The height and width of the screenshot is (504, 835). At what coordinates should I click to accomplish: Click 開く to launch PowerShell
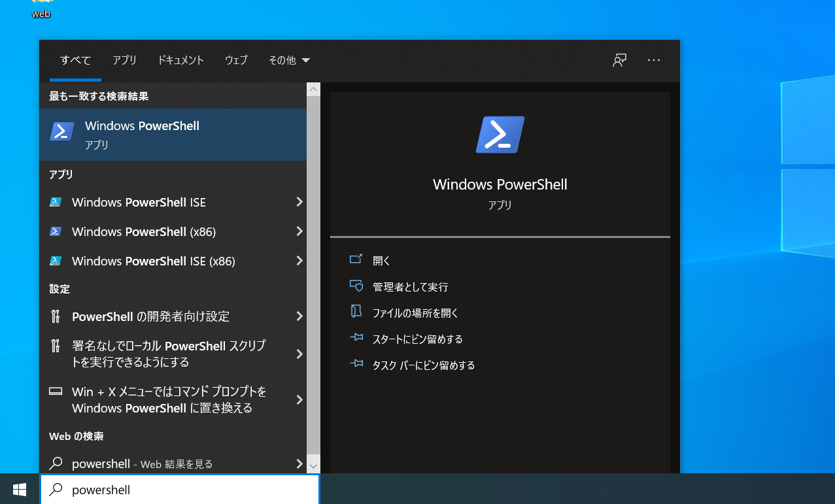[381, 260]
